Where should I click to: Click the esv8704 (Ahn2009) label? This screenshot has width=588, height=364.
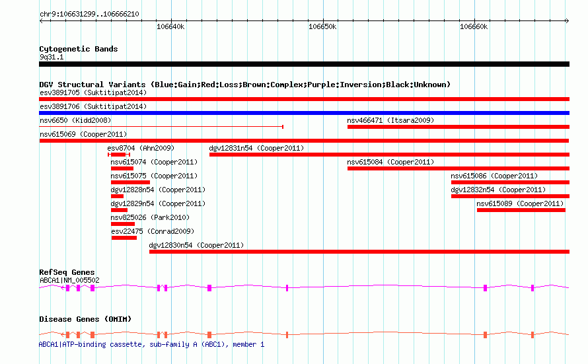141,148
